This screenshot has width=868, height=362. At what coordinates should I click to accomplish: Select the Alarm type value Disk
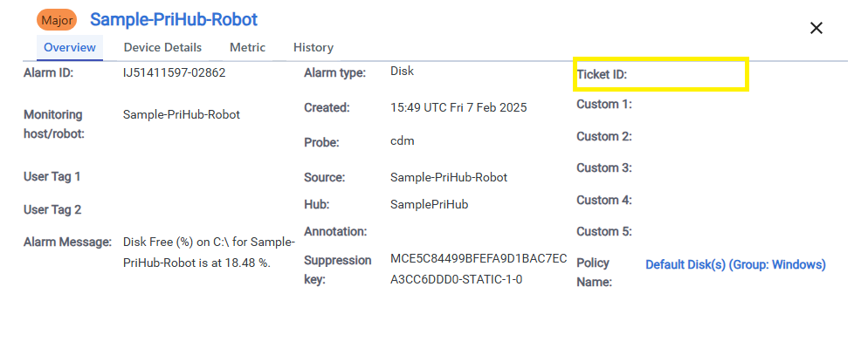click(402, 72)
